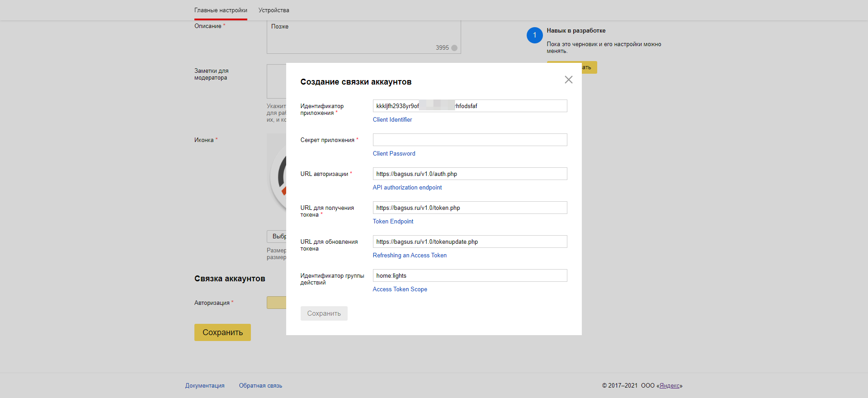Close the account linking dialog
Image resolution: width=868 pixels, height=398 pixels.
[568, 80]
